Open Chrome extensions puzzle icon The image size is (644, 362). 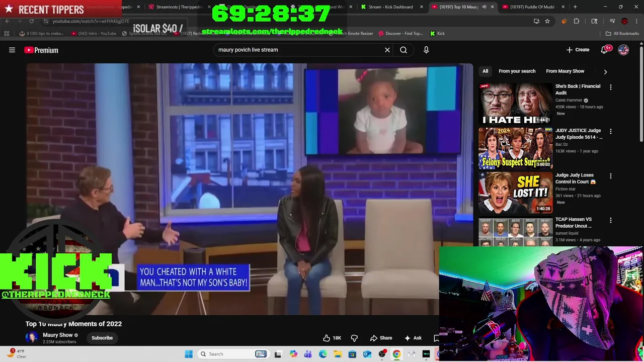(577, 21)
